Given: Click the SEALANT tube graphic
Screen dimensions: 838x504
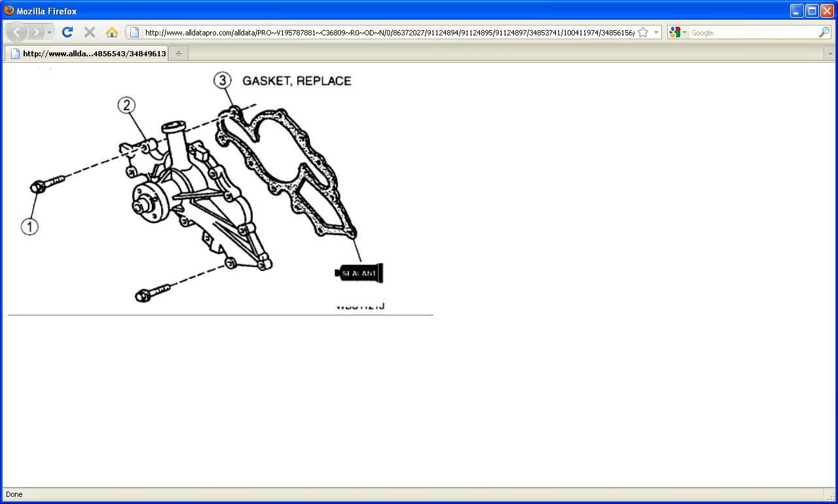Looking at the screenshot, I should point(359,273).
